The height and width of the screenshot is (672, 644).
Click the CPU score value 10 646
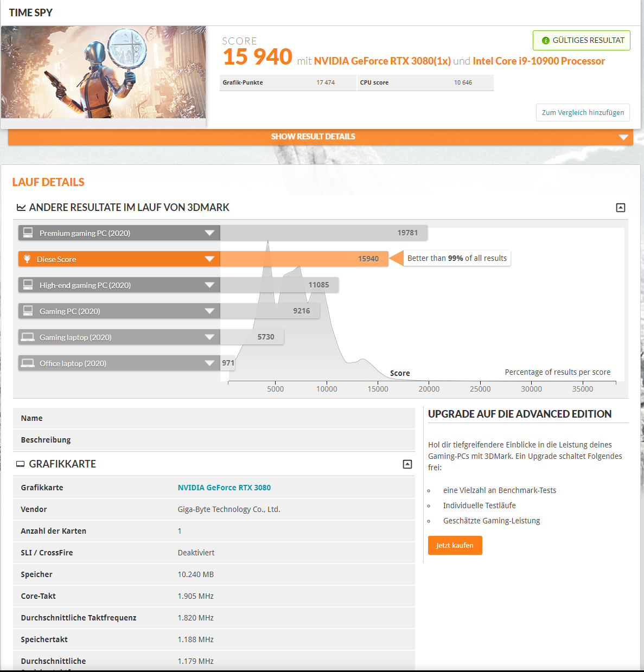(463, 82)
